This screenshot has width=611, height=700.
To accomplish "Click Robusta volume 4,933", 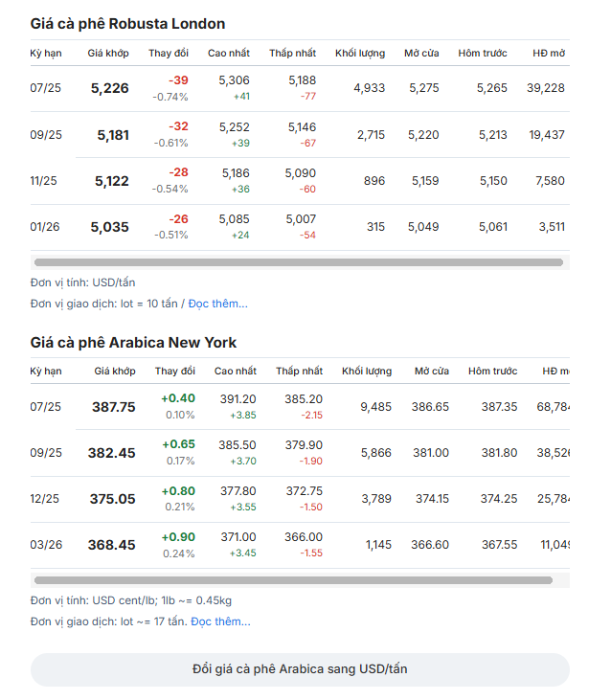I will (369, 88).
